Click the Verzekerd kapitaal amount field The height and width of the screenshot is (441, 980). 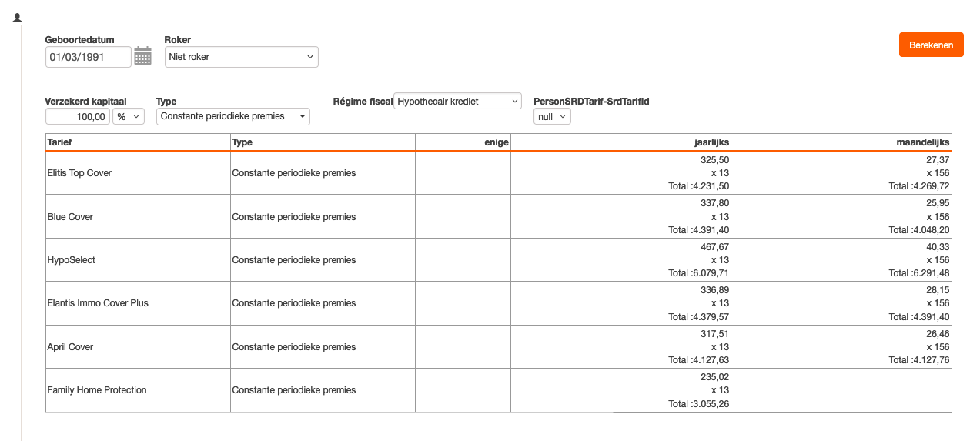click(x=78, y=116)
